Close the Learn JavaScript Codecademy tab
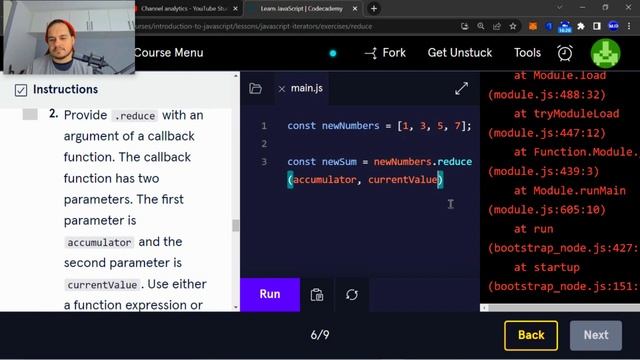 point(355,9)
